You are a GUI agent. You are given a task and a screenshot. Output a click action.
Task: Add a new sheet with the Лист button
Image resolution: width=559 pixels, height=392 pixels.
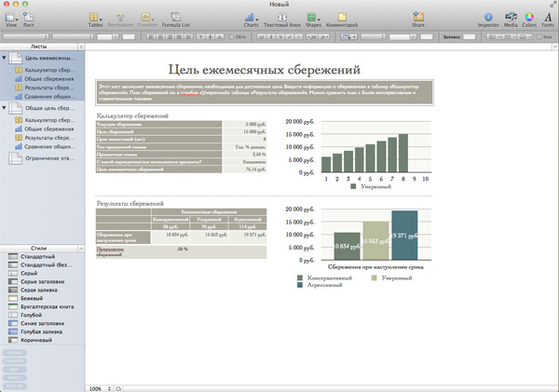(x=29, y=16)
